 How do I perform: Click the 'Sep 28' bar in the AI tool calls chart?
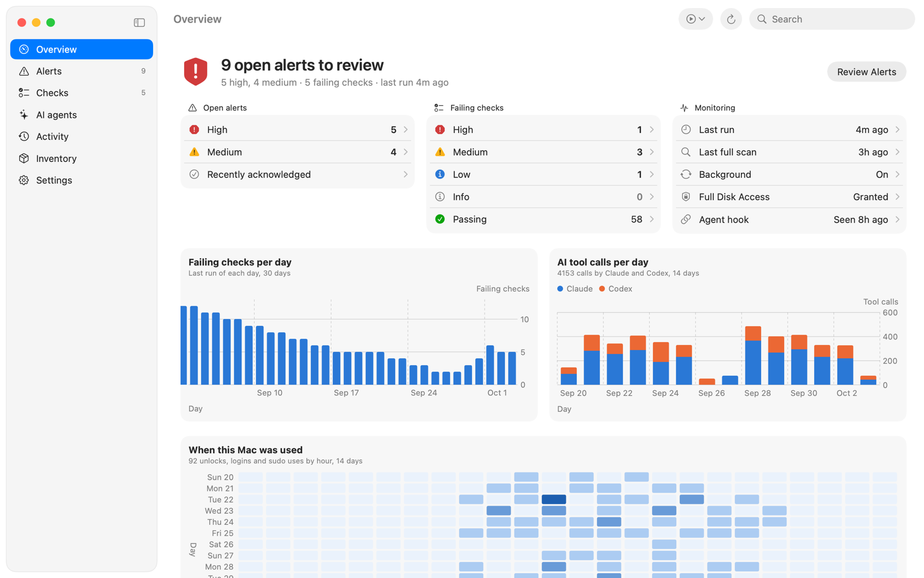pos(752,355)
